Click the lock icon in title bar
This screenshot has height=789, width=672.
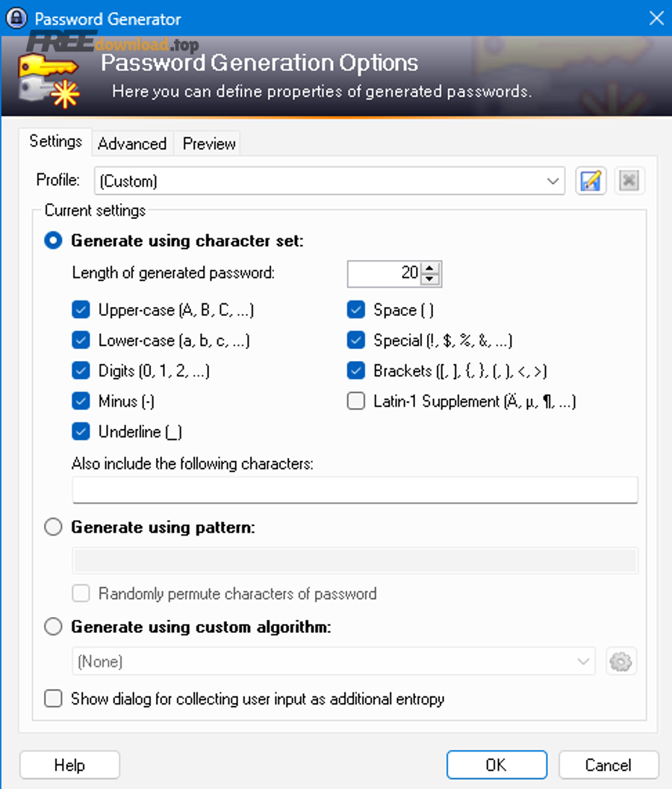16,18
